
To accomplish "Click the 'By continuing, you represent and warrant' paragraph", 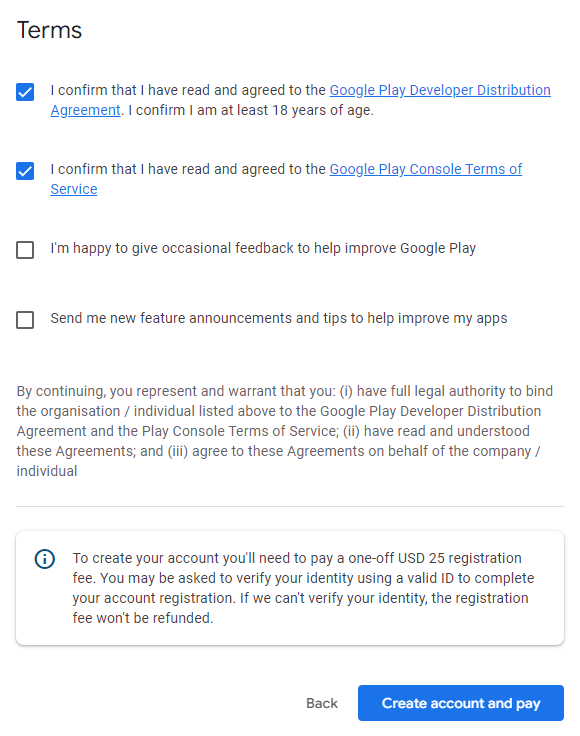I will 285,431.
